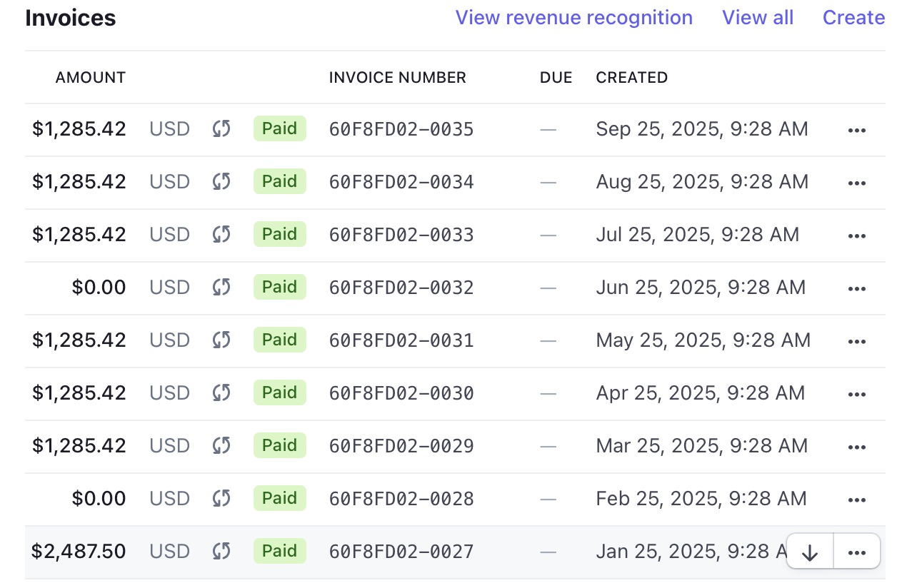Click the $2,487.50 amount on the Jan invoice

(79, 551)
